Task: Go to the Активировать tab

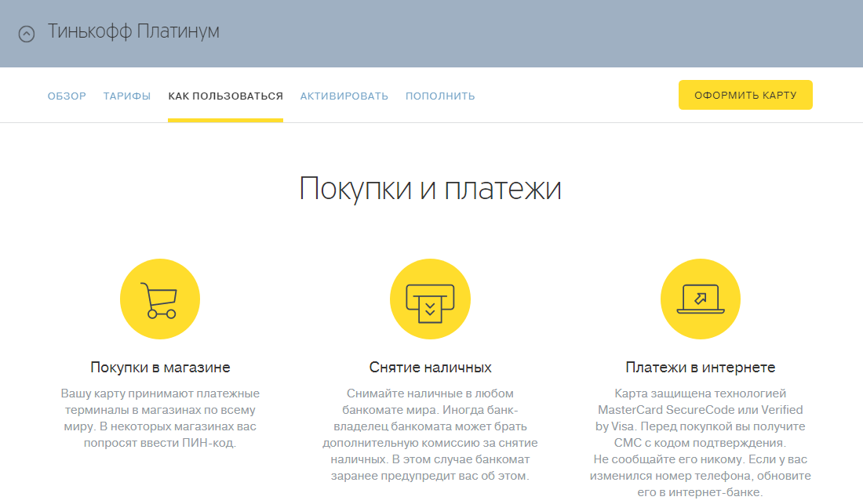Action: click(x=344, y=96)
